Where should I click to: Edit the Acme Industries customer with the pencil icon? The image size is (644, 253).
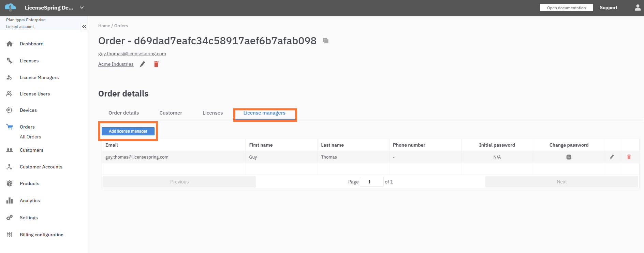click(143, 64)
